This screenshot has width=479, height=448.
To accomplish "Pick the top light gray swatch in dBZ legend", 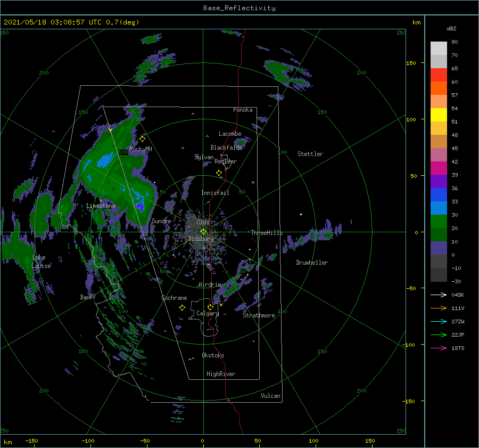I will (x=439, y=48).
